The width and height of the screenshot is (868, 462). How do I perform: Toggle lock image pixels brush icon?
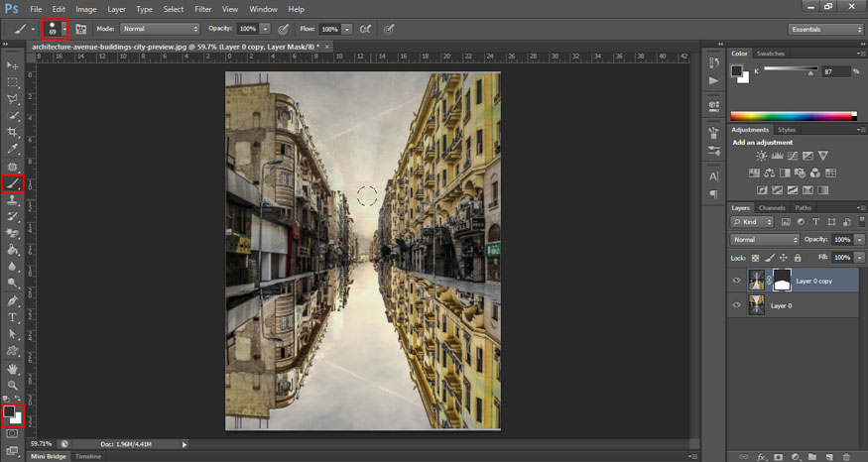[770, 258]
